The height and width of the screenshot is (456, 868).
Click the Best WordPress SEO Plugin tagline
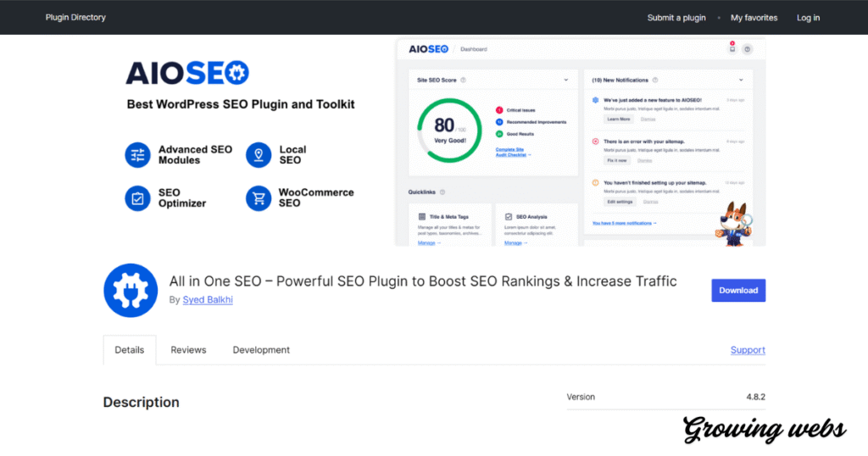[241, 104]
